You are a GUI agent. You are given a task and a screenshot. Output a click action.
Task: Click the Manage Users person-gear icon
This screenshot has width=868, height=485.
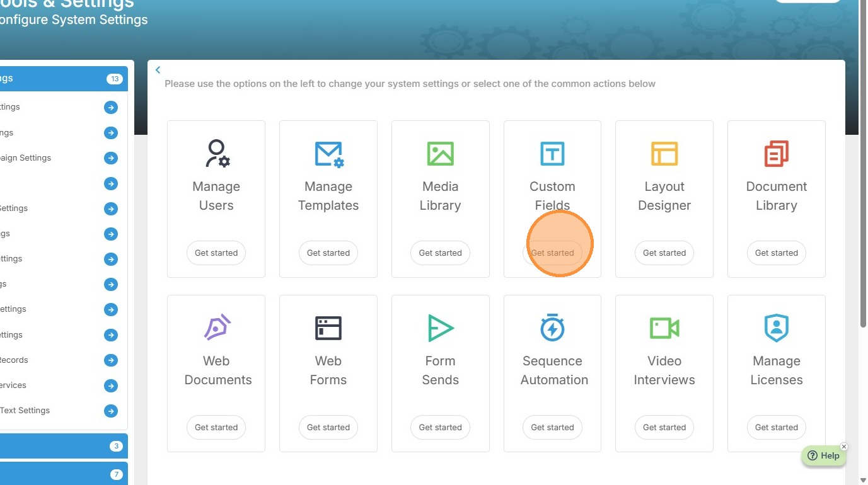pyautogui.click(x=217, y=153)
